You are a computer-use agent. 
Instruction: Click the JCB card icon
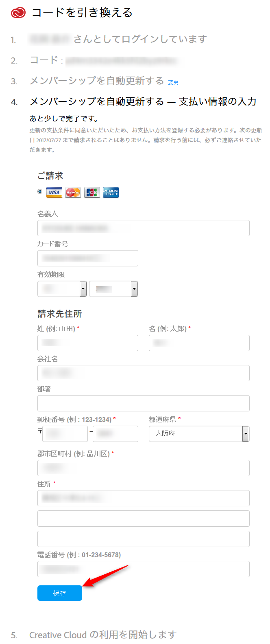(92, 192)
